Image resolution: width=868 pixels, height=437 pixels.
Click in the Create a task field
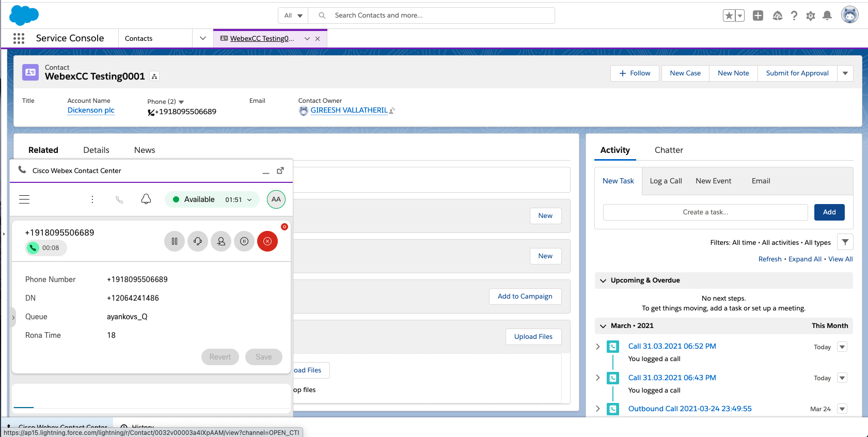tap(705, 212)
